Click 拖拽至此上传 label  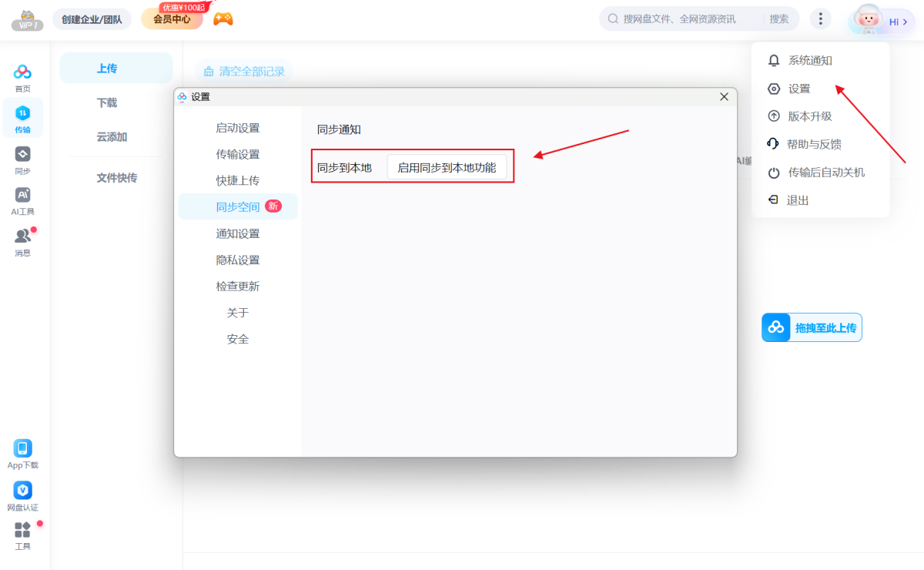coord(825,328)
